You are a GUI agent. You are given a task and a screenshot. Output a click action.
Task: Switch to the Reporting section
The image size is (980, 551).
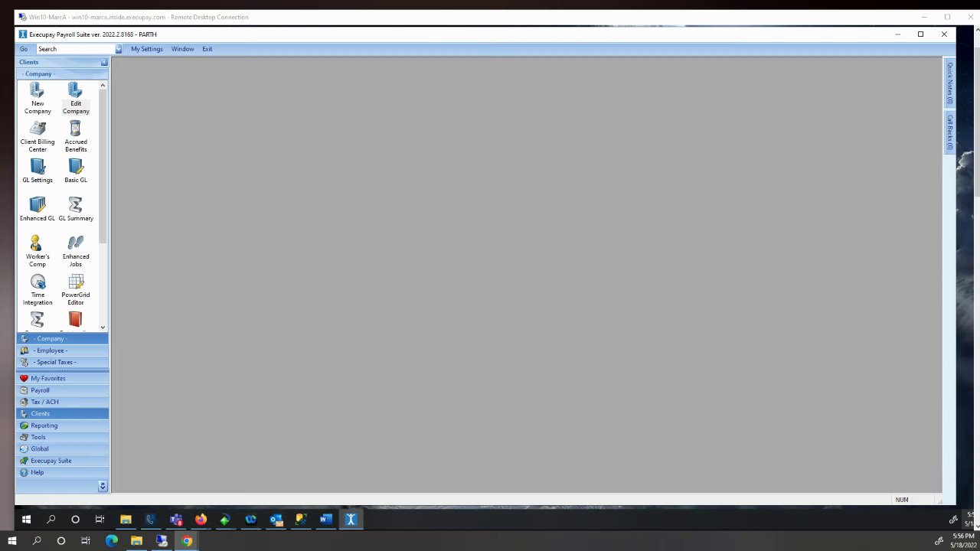click(x=62, y=425)
